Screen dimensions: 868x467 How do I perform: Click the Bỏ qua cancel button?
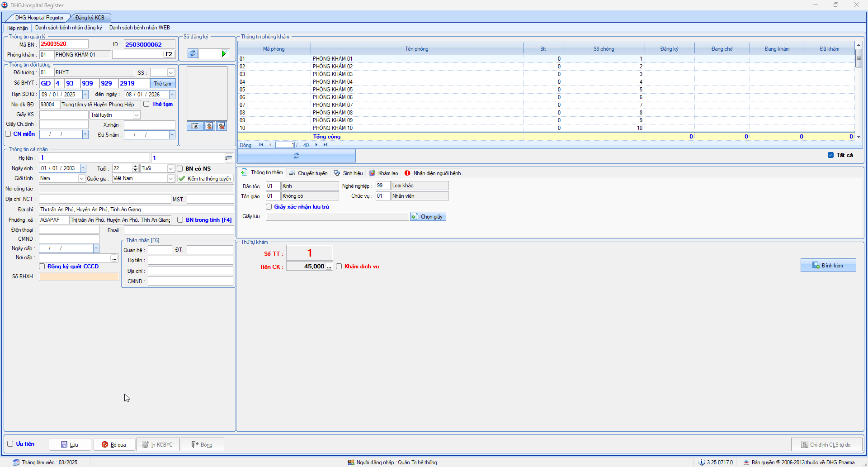(114, 444)
